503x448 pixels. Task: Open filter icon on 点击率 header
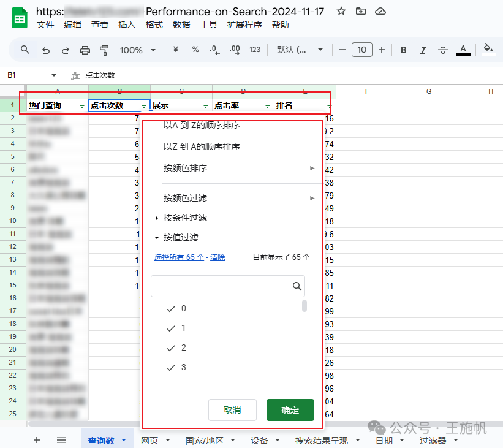tap(268, 105)
